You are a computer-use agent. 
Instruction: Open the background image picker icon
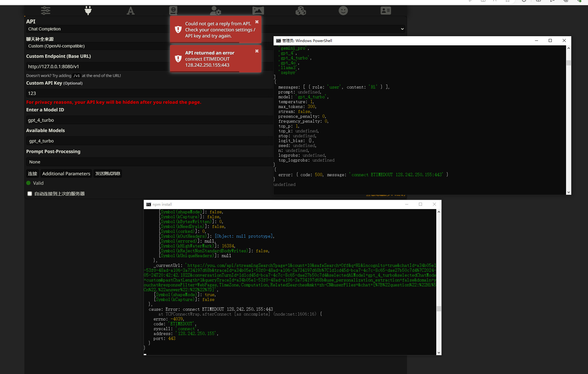(x=258, y=11)
